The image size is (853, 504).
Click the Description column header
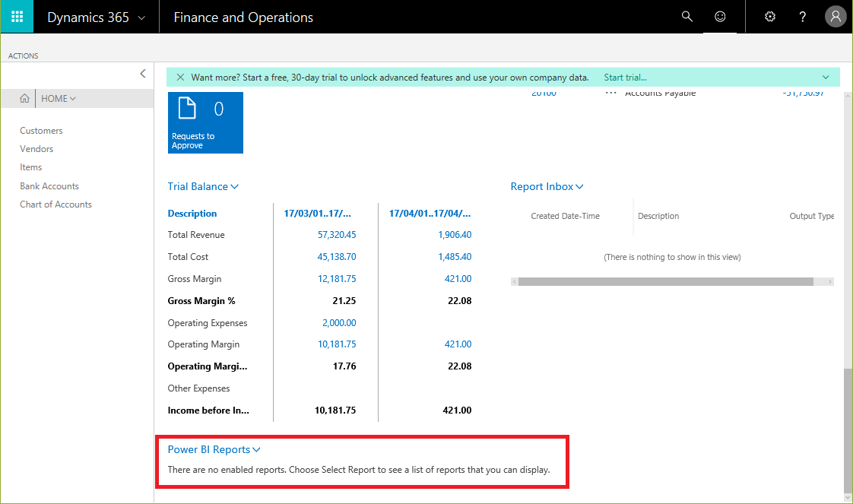[192, 214]
